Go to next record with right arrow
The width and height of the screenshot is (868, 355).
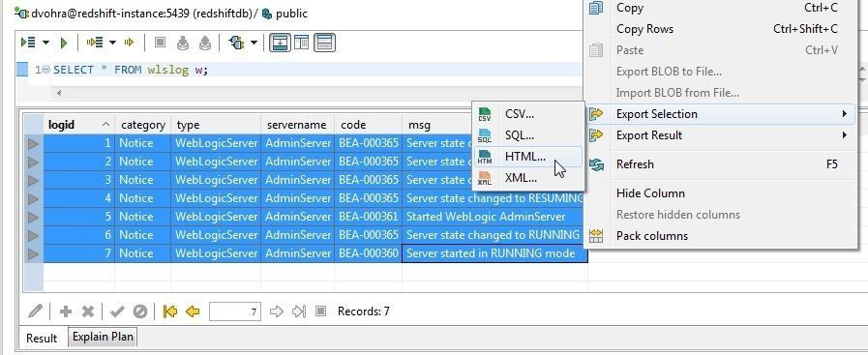276,311
